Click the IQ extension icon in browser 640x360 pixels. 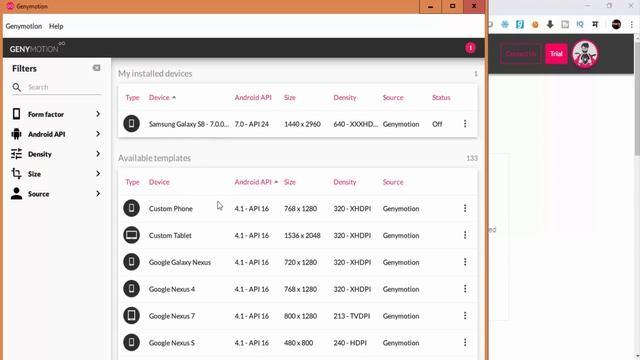(580, 24)
